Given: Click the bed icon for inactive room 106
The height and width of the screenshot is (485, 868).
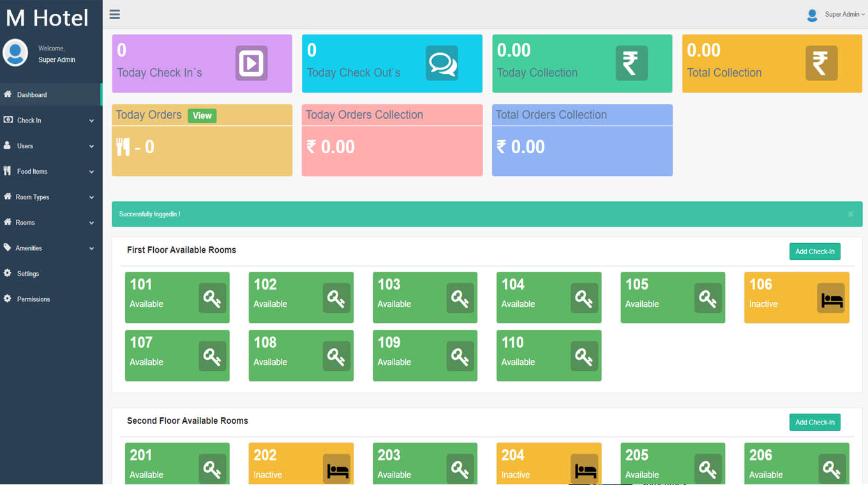Looking at the screenshot, I should click(x=832, y=298).
